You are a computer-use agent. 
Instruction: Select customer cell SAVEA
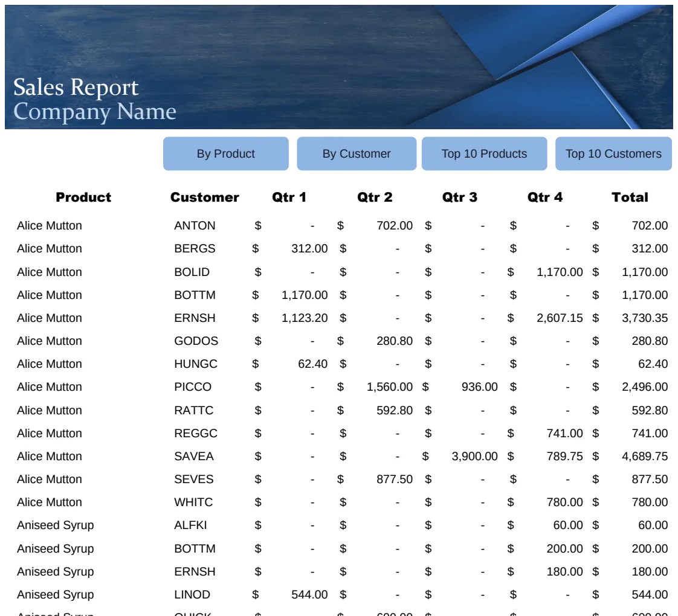(194, 456)
